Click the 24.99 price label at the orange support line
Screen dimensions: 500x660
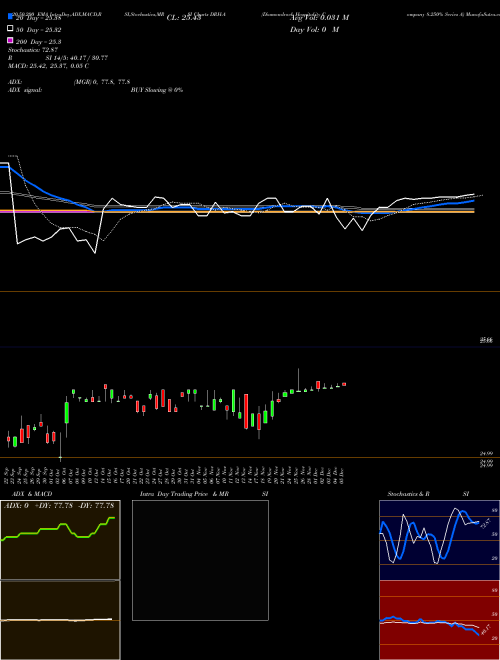pos(487,453)
